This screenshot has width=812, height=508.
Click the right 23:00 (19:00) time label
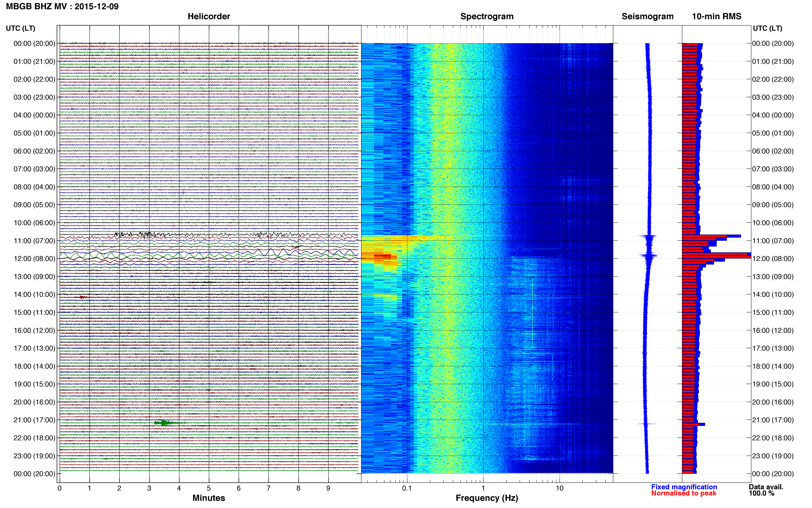773,456
